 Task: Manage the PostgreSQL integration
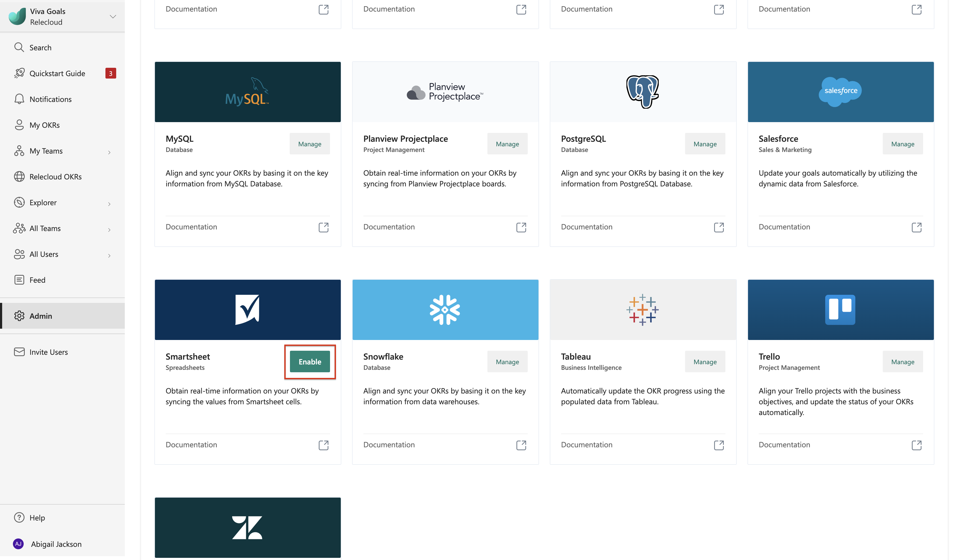[x=705, y=144]
